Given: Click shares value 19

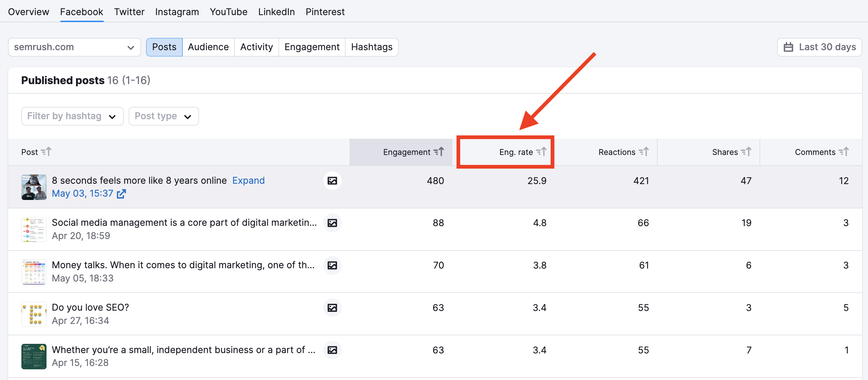Looking at the screenshot, I should click(747, 223).
